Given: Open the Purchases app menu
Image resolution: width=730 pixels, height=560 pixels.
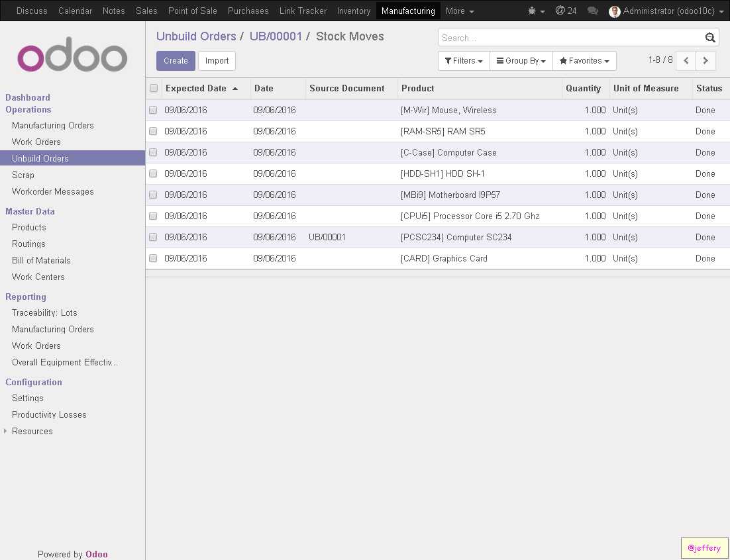Looking at the screenshot, I should 248,11.
